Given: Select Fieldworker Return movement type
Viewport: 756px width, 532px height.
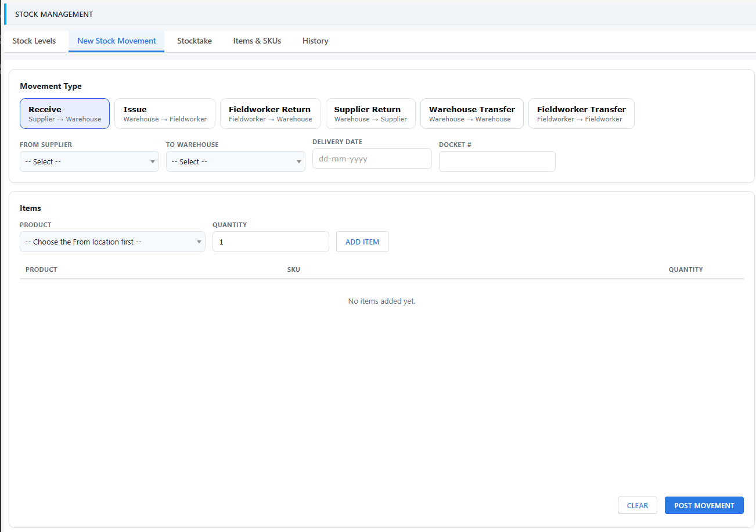Looking at the screenshot, I should pyautogui.click(x=271, y=113).
